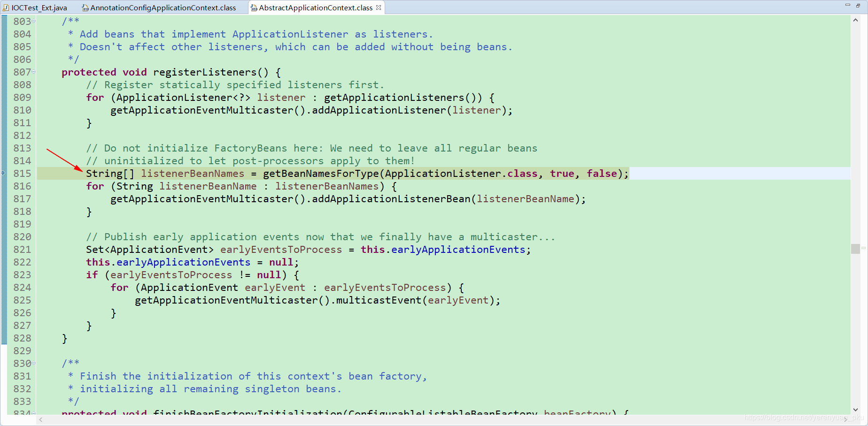868x426 pixels.
Task: Click the 'Publish early application events' comment
Action: pos(320,237)
